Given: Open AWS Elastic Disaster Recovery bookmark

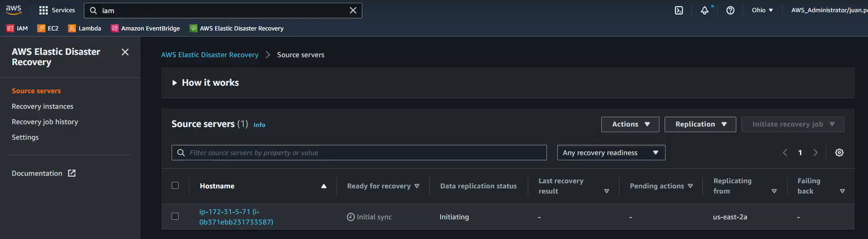Looking at the screenshot, I should pyautogui.click(x=237, y=28).
